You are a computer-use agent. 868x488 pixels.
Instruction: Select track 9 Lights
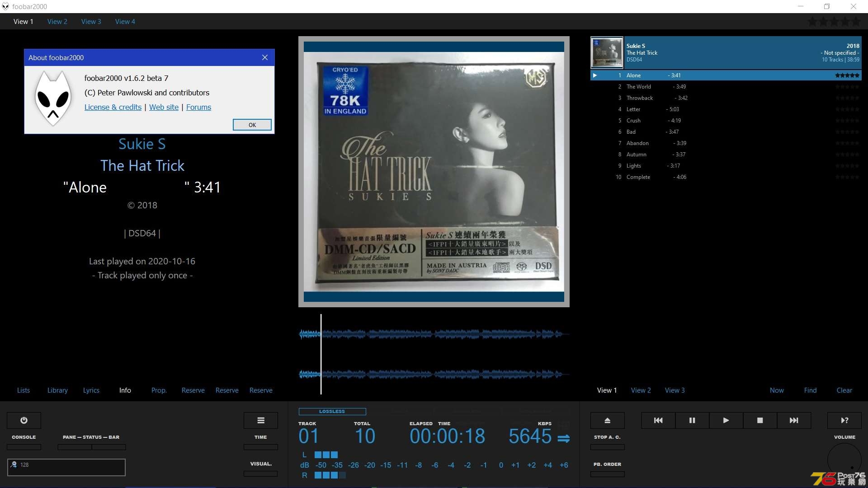tap(726, 166)
